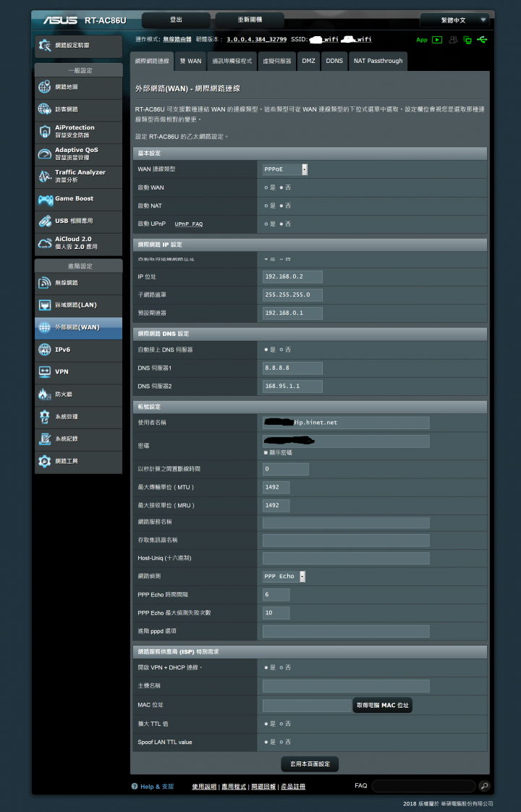Image resolution: width=521 pixels, height=812 pixels.
Task: Set 開啟 VPN + DHCP 連線 to 否
Action: pos(281,667)
